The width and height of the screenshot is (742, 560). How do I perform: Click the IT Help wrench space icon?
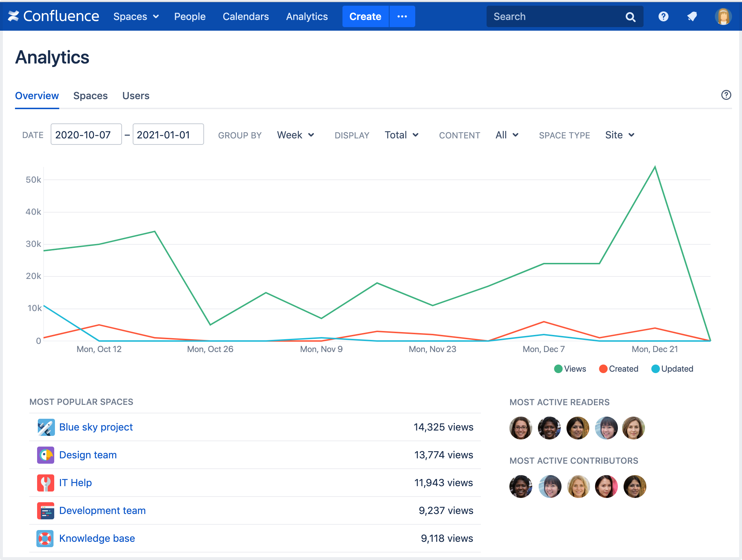(x=46, y=483)
